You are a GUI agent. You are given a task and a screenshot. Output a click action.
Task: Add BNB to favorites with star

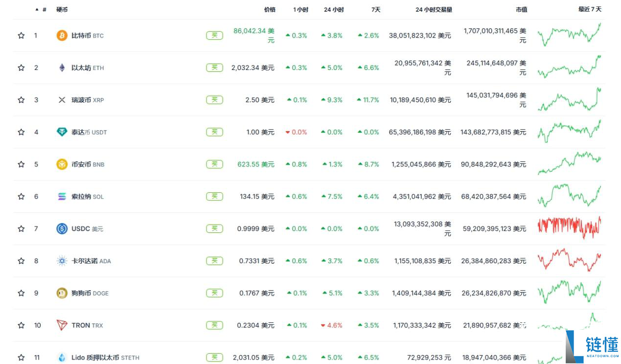click(x=21, y=164)
